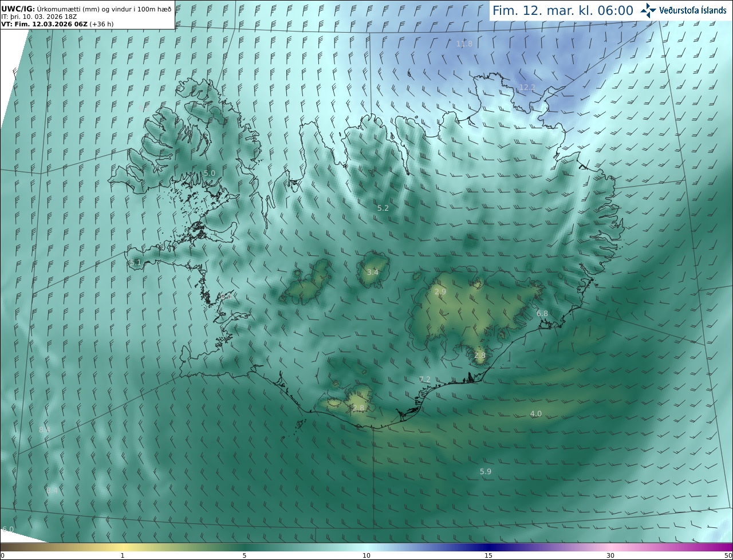The image size is (733, 560).
Task: Click the 5 tick on the color scale
Action: click(x=245, y=556)
